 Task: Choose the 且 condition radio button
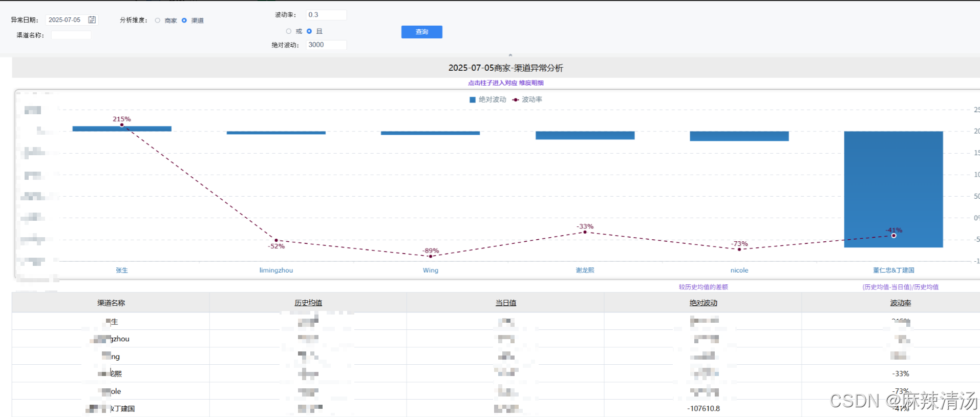309,31
